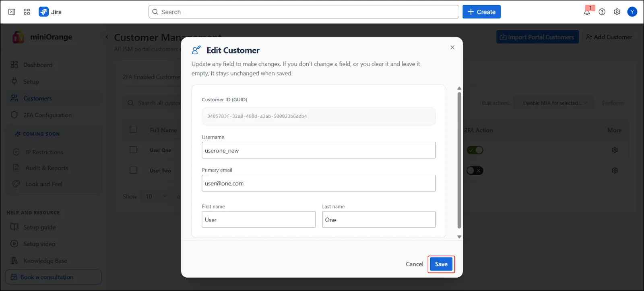Open the 'Show 10' entries dropdown

tap(156, 196)
